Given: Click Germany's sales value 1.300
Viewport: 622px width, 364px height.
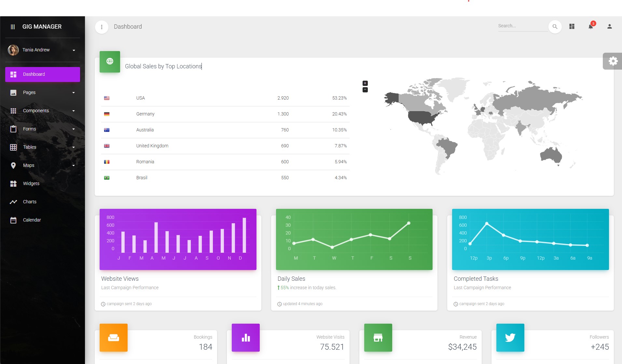Looking at the screenshot, I should point(283,114).
